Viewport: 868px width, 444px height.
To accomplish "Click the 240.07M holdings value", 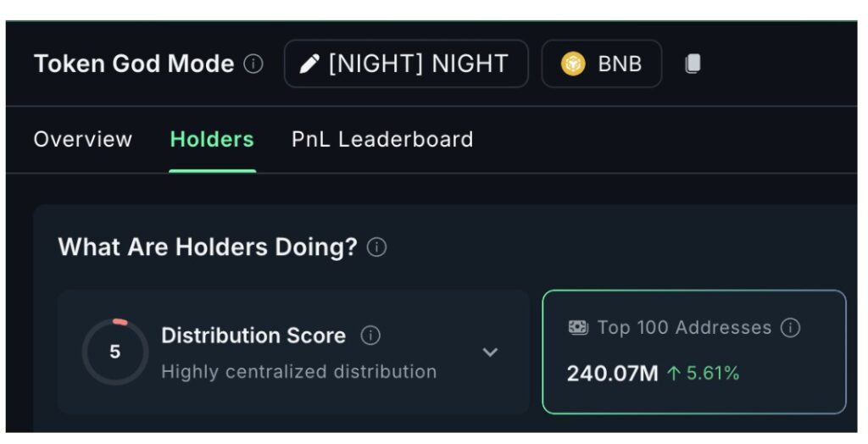I will click(x=612, y=374).
